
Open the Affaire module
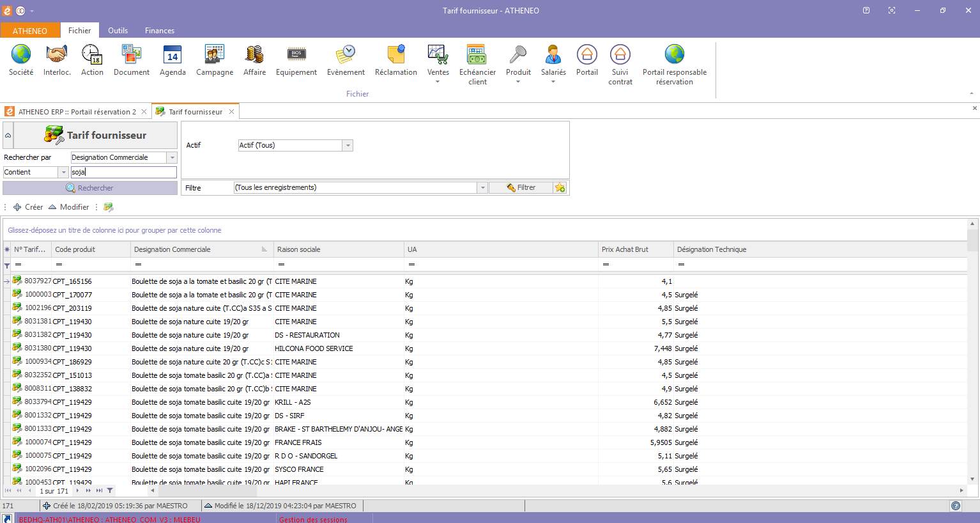pyautogui.click(x=255, y=60)
